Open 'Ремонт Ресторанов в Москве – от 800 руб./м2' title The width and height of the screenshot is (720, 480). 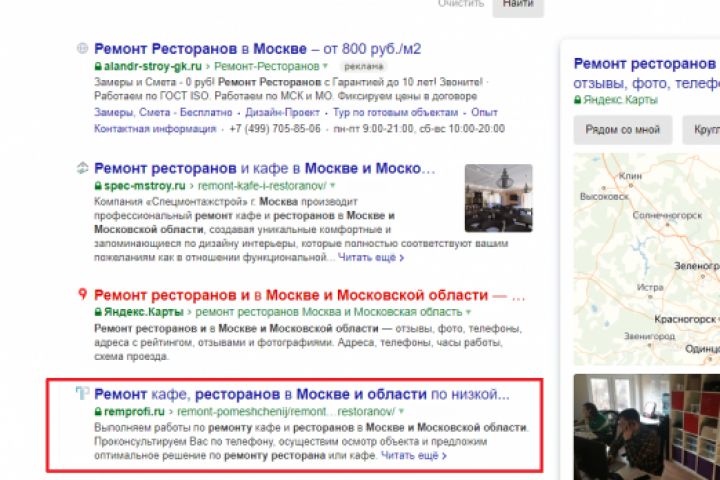[258, 49]
